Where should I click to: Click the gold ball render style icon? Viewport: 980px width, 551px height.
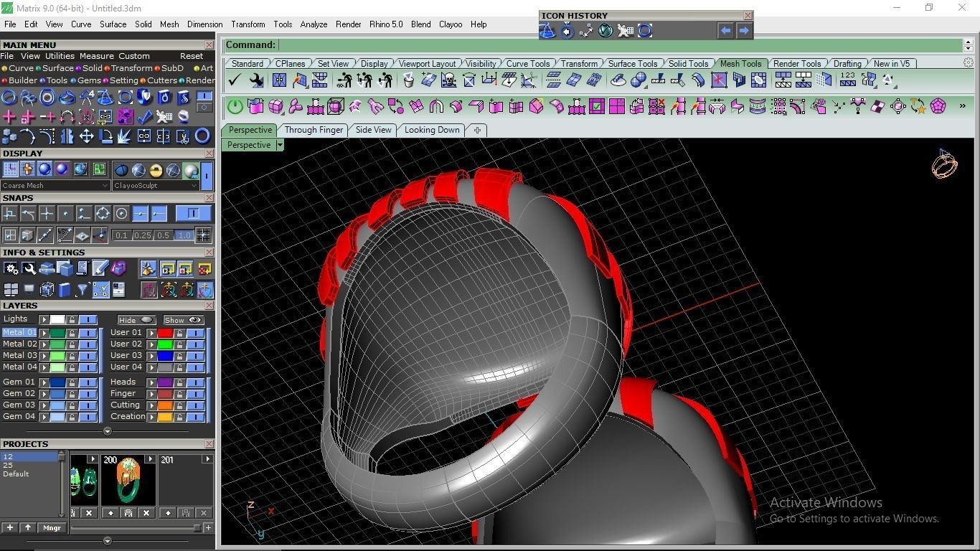coord(156,170)
